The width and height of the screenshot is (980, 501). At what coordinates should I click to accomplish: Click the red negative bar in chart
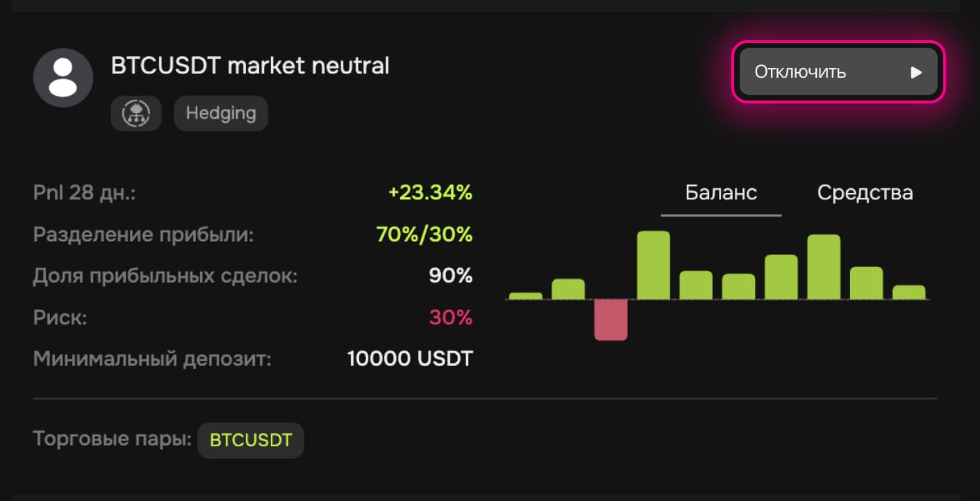[611, 320]
